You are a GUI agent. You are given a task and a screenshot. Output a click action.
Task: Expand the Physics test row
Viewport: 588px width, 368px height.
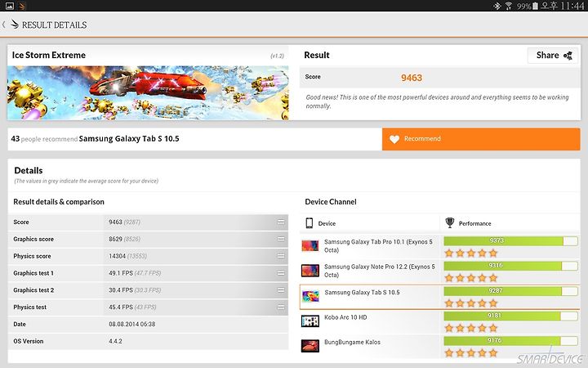coord(280,307)
